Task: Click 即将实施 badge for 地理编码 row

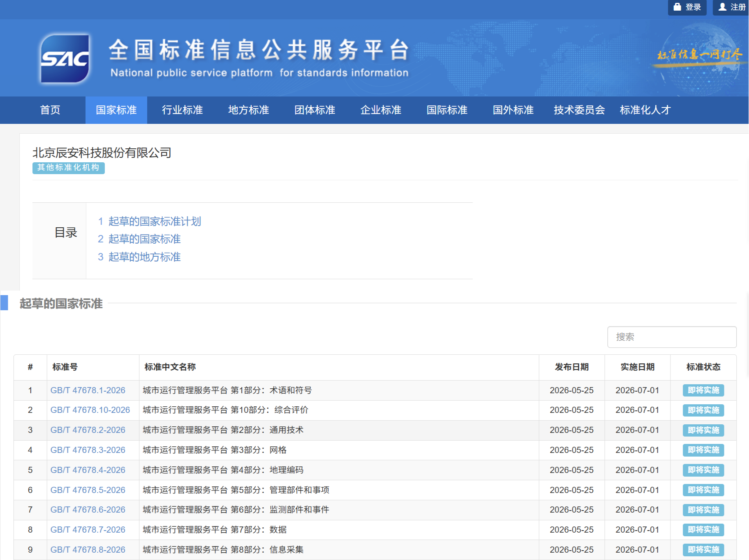Action: click(x=703, y=470)
